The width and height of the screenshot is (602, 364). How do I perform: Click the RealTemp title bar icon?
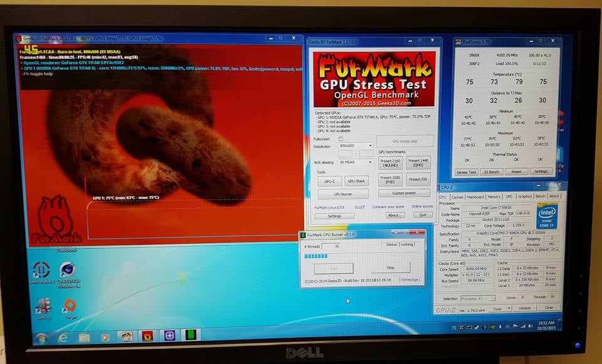(458, 42)
